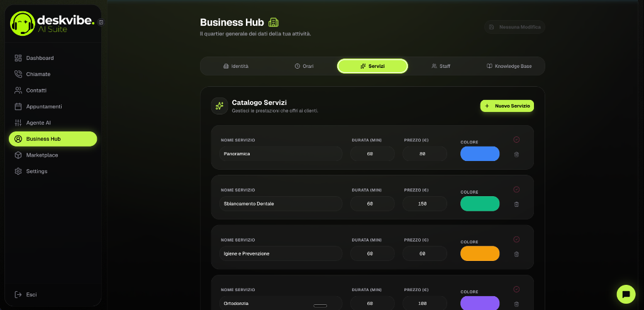Image resolution: width=644 pixels, height=310 pixels.
Task: Delete the Panoramica service via trash icon
Action: click(x=516, y=154)
